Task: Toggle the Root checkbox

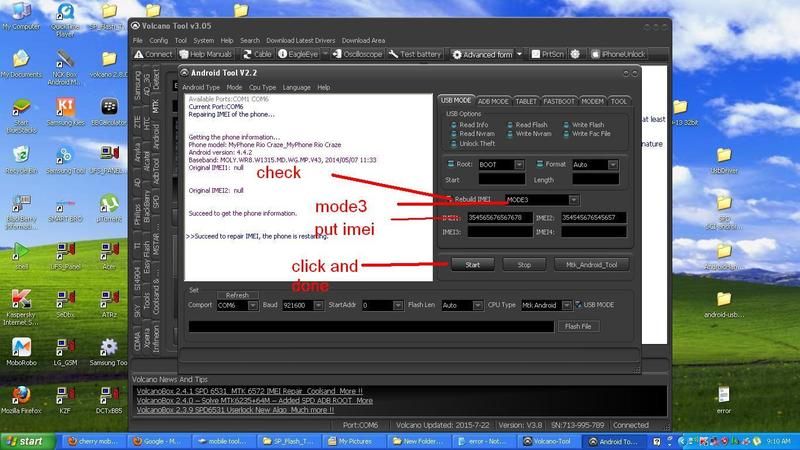Action: tap(451, 164)
